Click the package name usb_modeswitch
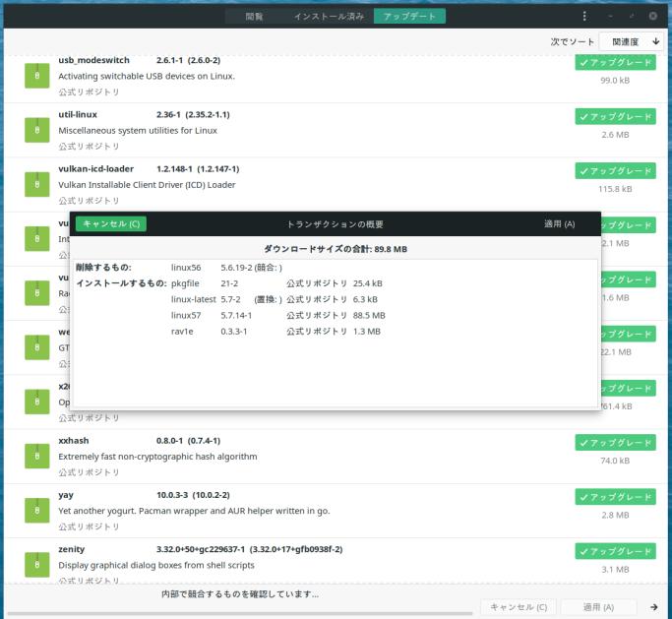This screenshot has width=672, height=619. tap(93, 60)
